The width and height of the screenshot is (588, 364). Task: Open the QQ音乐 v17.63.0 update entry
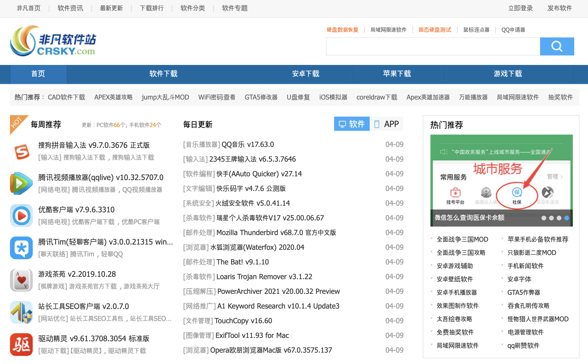click(x=247, y=145)
